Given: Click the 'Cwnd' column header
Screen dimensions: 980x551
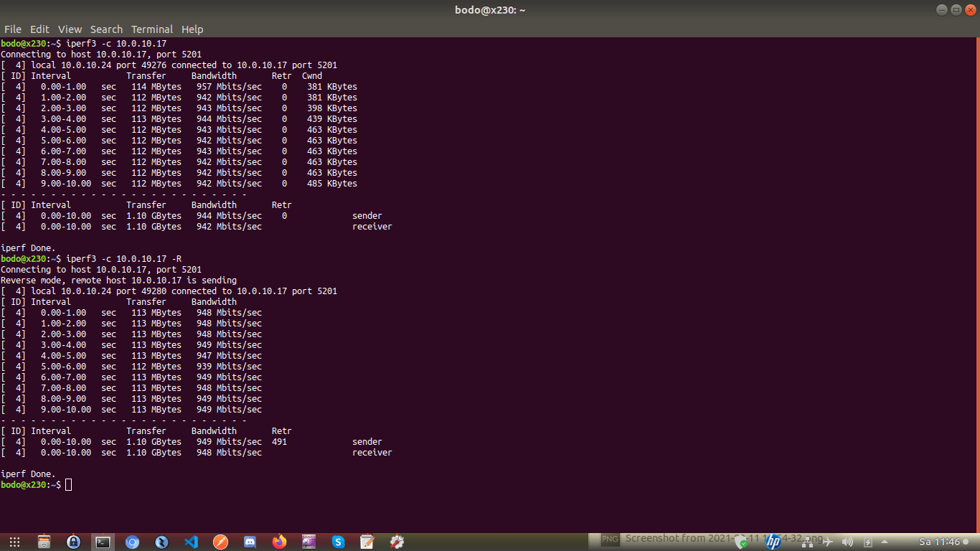Looking at the screenshot, I should (312, 76).
